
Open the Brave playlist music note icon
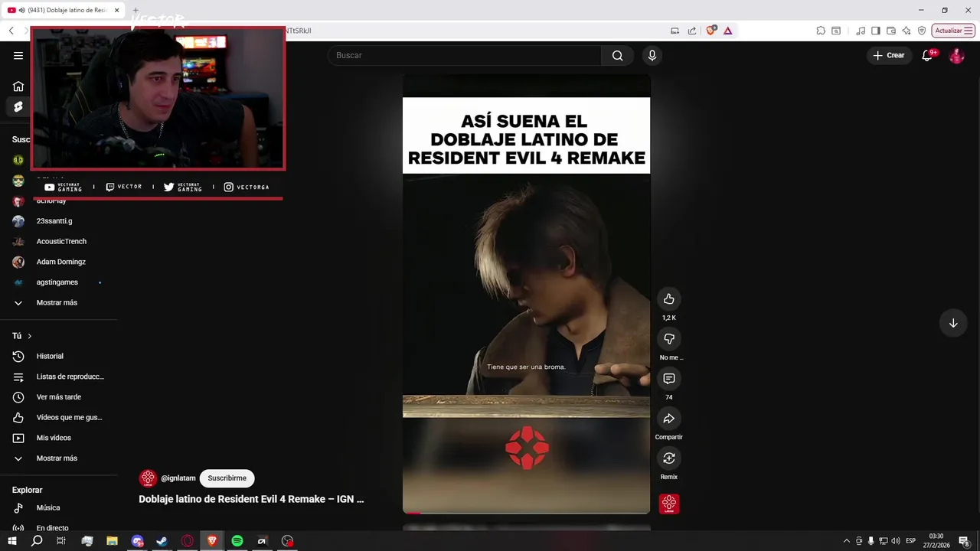pos(861,31)
